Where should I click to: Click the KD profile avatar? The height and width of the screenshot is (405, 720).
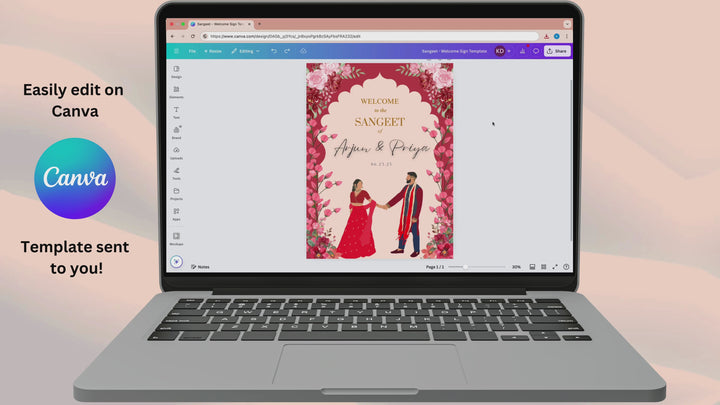[x=500, y=51]
